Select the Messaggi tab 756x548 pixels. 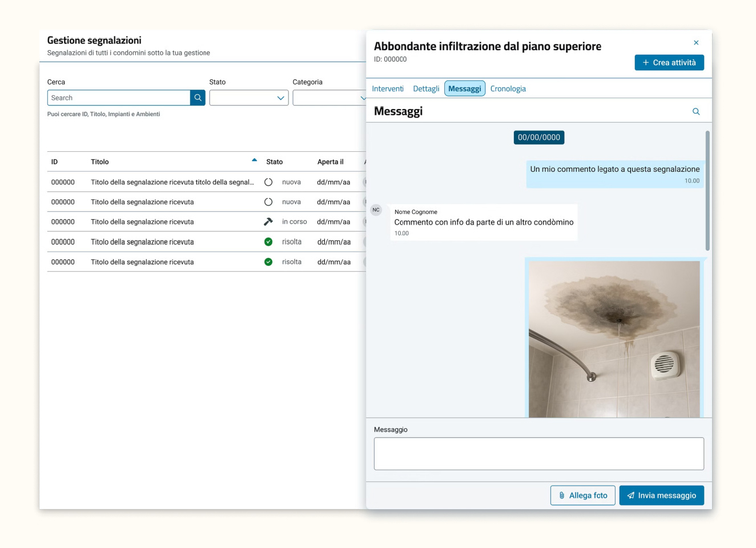465,88
